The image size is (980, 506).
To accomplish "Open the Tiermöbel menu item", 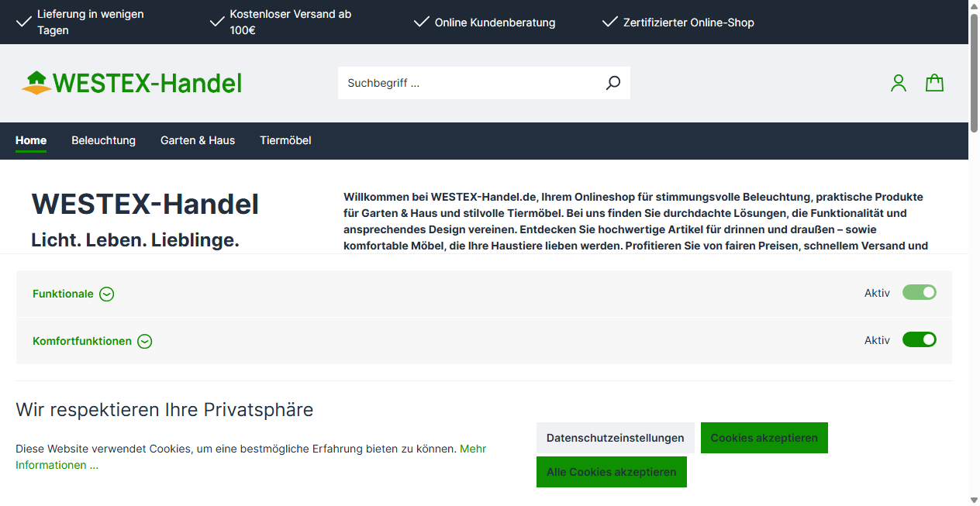I will click(285, 140).
